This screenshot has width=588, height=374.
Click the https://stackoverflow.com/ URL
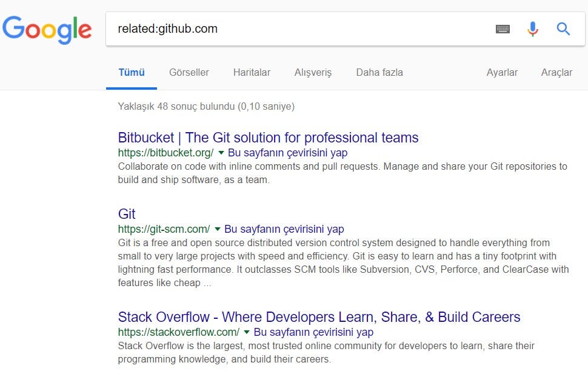click(178, 332)
